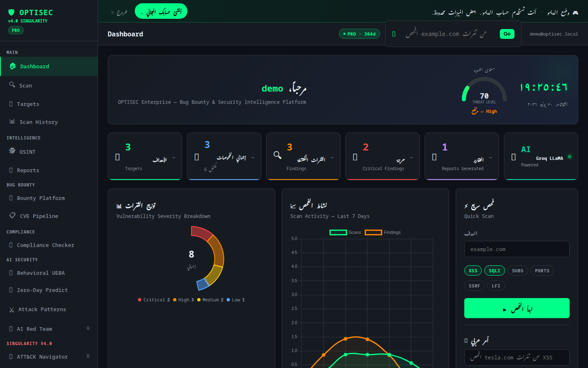Click the green start scan button

tap(517, 308)
